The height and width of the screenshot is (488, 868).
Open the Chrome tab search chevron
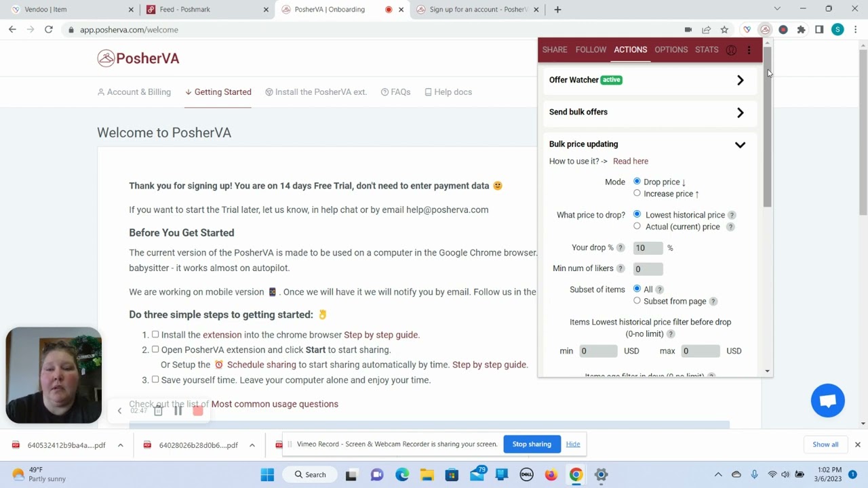click(x=777, y=9)
